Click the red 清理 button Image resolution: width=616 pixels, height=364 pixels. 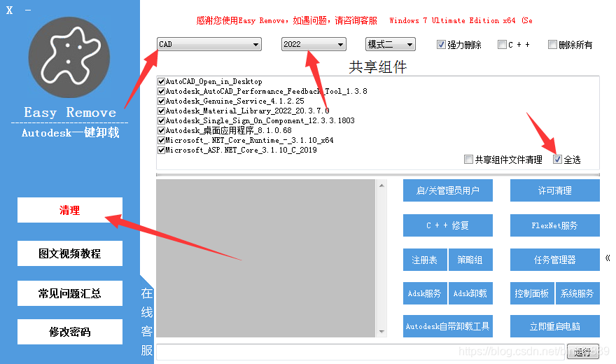[70, 210]
